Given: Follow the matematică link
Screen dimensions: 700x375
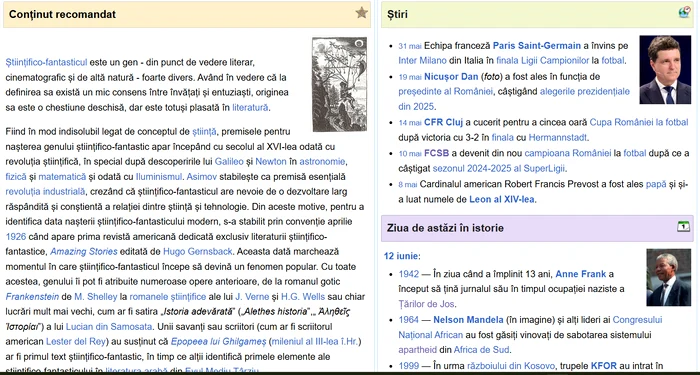Looking at the screenshot, I should click(62, 176).
